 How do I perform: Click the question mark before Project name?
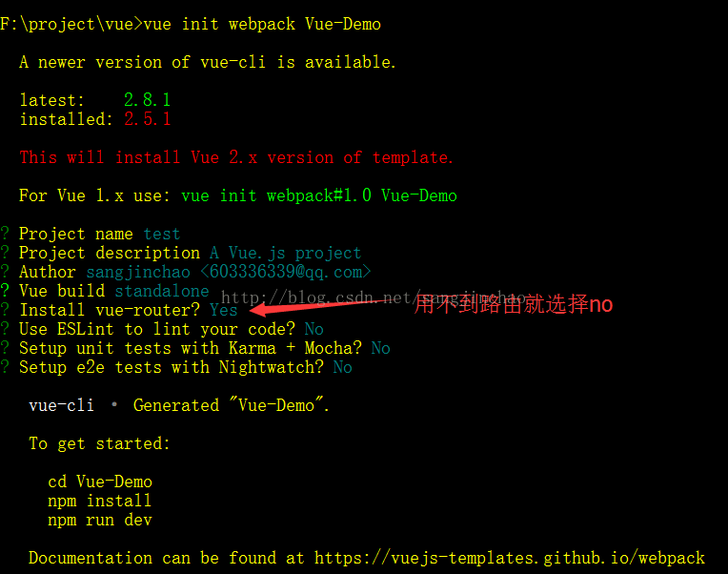tap(5, 234)
